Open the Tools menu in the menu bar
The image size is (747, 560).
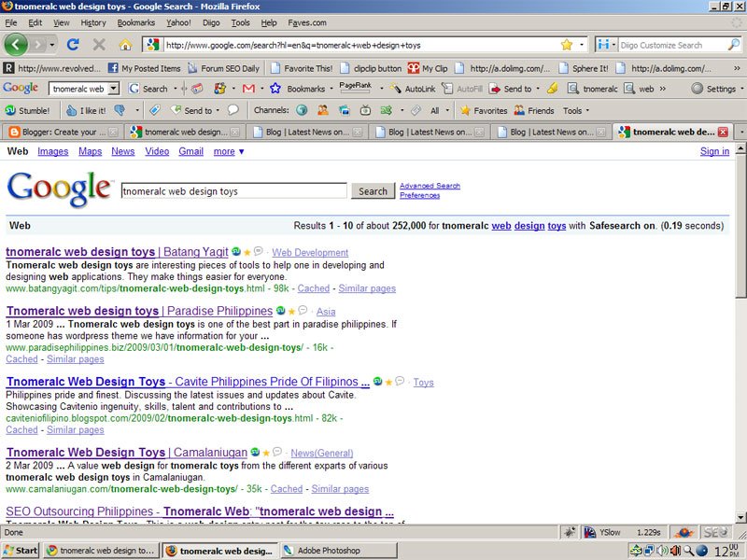point(240,22)
